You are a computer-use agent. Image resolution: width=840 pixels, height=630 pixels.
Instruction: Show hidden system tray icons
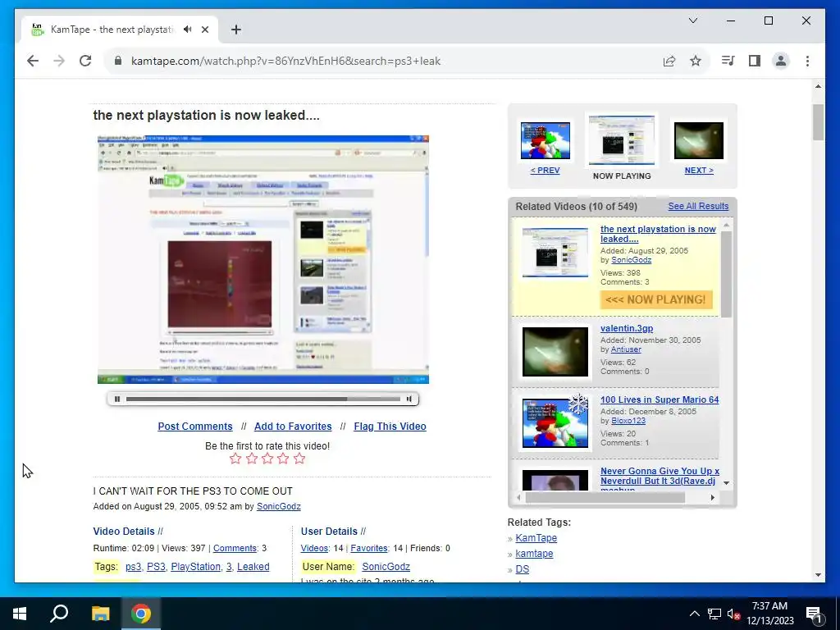694,614
